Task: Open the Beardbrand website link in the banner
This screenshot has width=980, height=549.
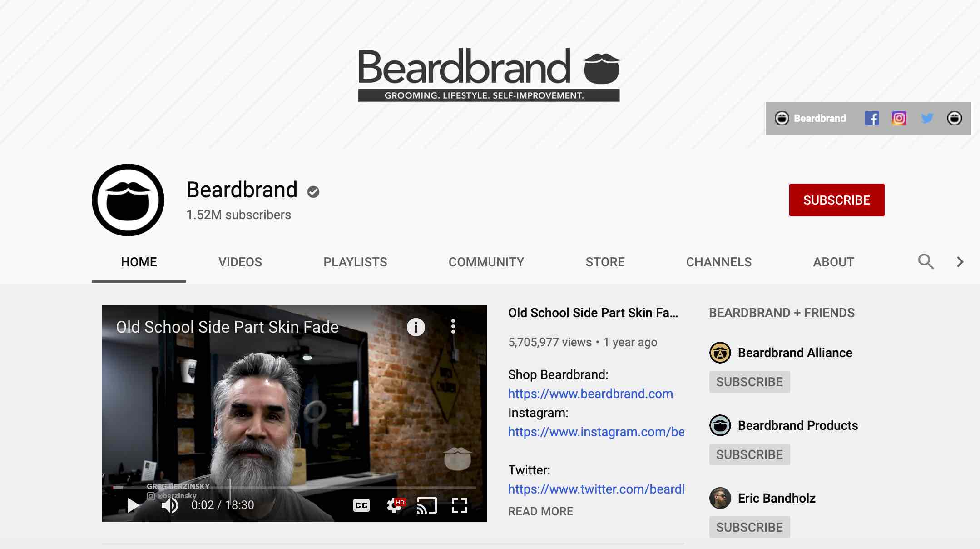Action: (x=810, y=118)
